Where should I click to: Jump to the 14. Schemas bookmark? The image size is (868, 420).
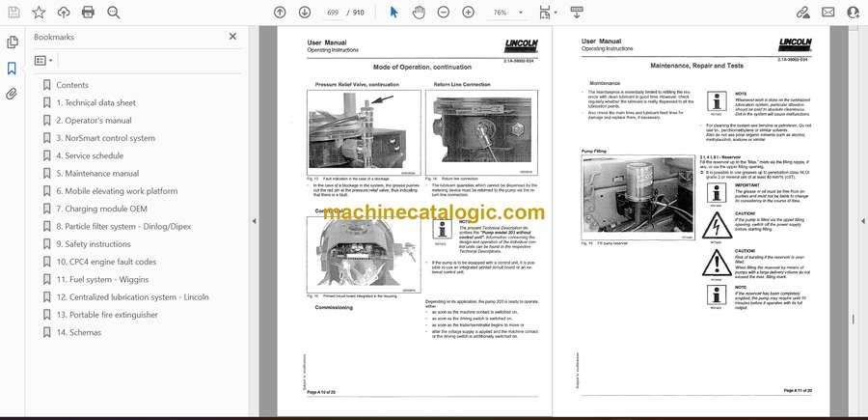coord(79,332)
